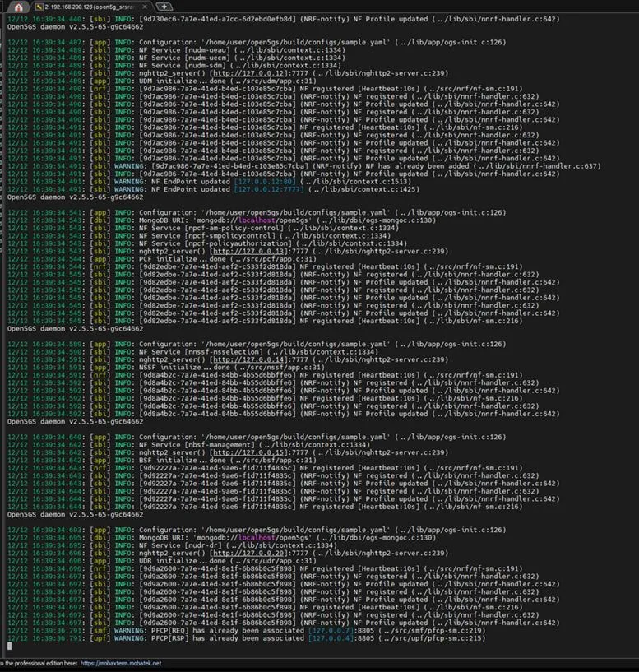
Task: Click the [nudm-uecm] NF Service text
Action: coord(207,58)
